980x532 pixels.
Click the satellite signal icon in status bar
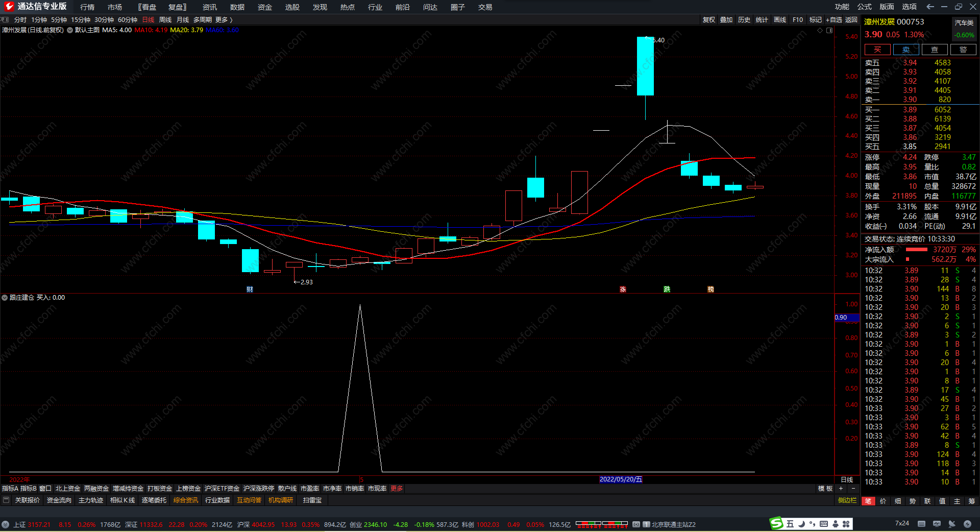952,524
